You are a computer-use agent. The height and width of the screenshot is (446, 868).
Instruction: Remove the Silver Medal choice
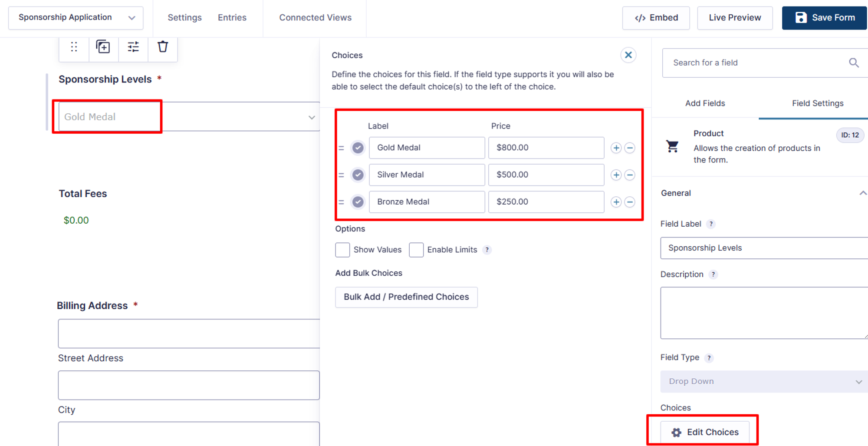(x=630, y=175)
